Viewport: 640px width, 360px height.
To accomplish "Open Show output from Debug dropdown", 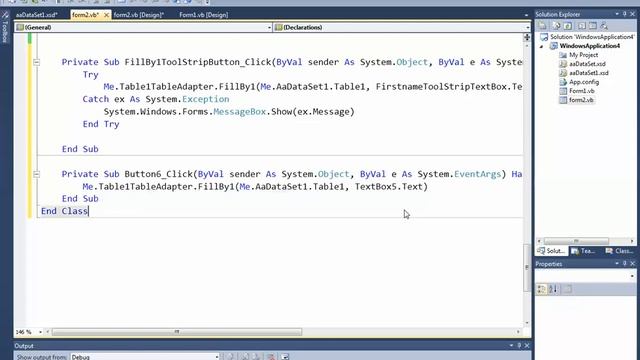I will 217,357.
